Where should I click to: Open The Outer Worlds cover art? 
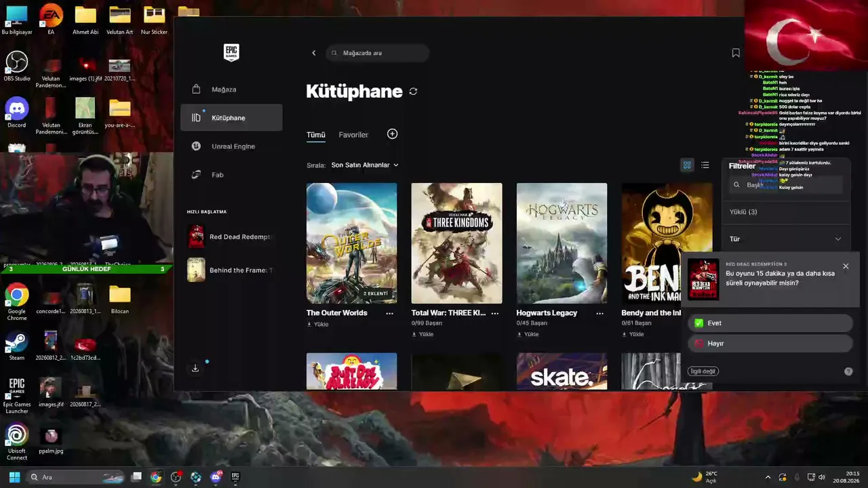352,243
